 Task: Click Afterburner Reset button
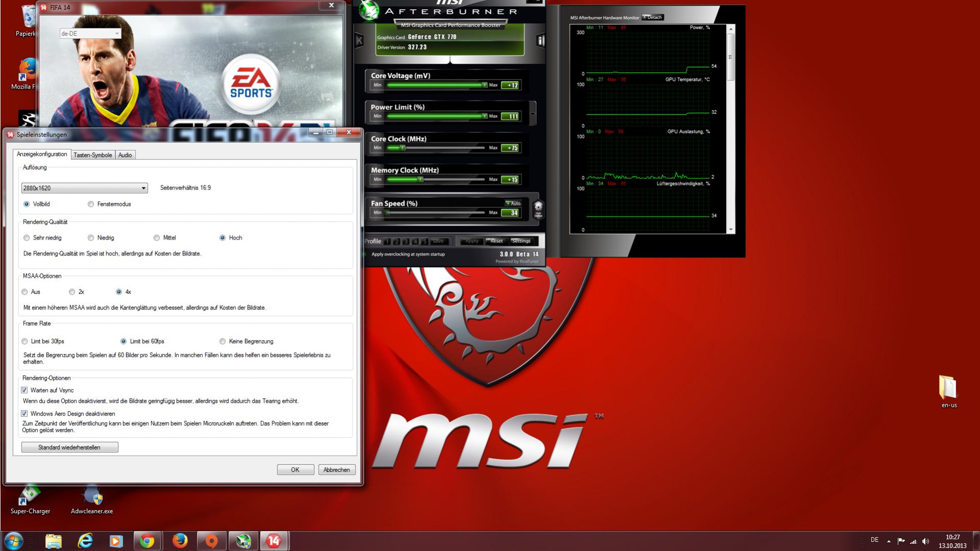tap(495, 241)
